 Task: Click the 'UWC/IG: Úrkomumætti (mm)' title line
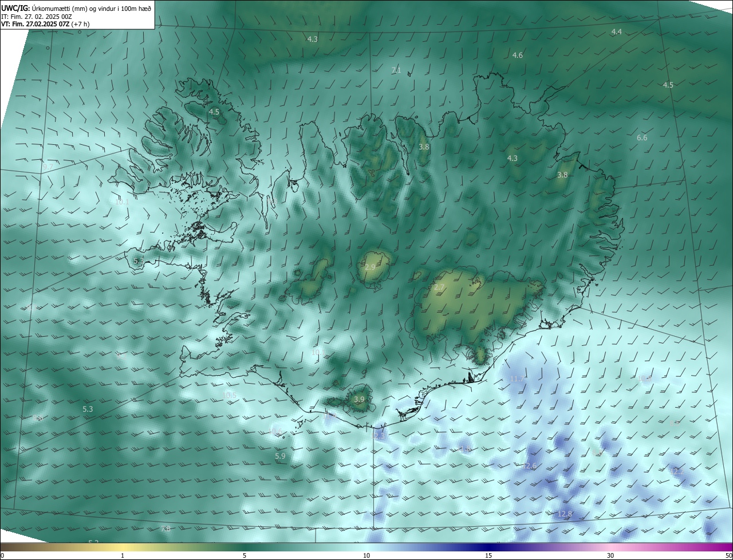coord(77,8)
